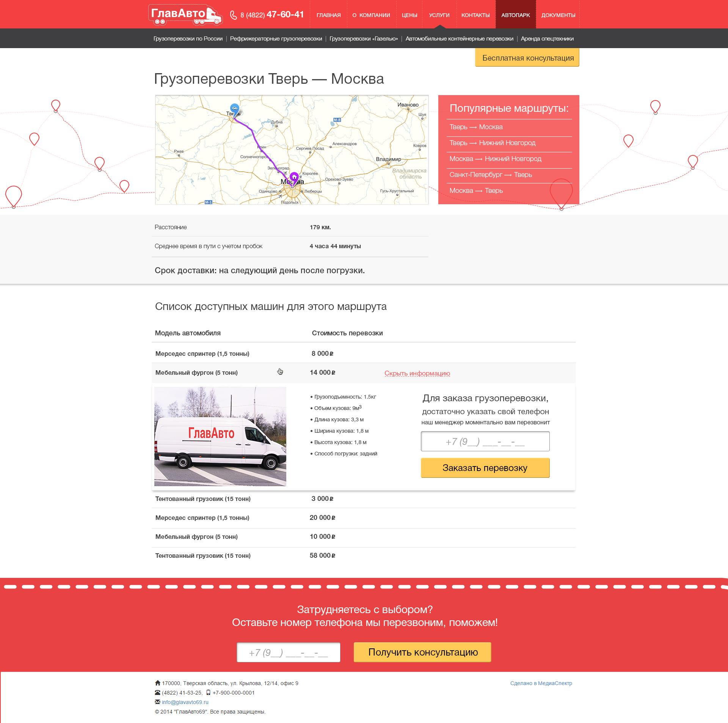Click the telephone icon in footer
The width and height of the screenshot is (728, 723).
click(158, 692)
